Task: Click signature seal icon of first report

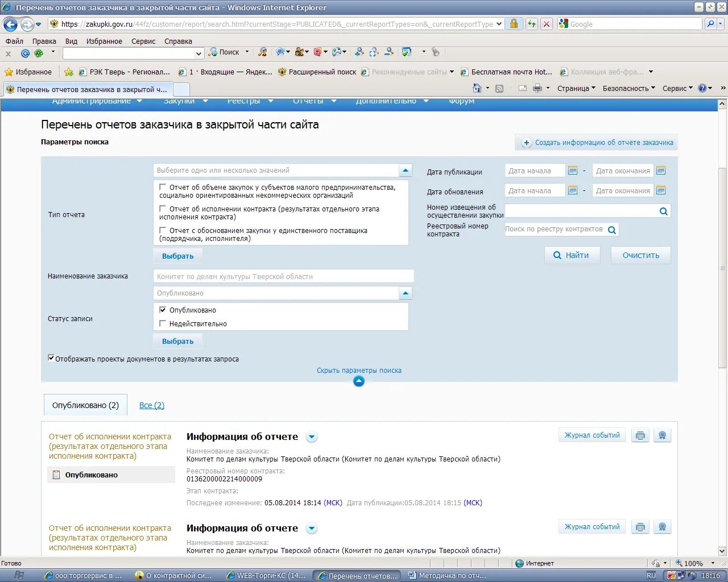Action: (x=662, y=435)
